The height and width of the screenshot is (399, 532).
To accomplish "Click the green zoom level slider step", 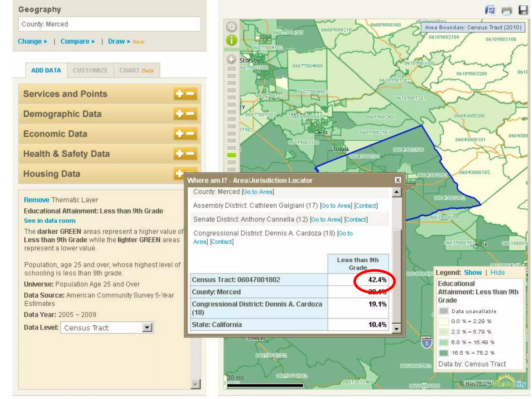I will coord(231,155).
